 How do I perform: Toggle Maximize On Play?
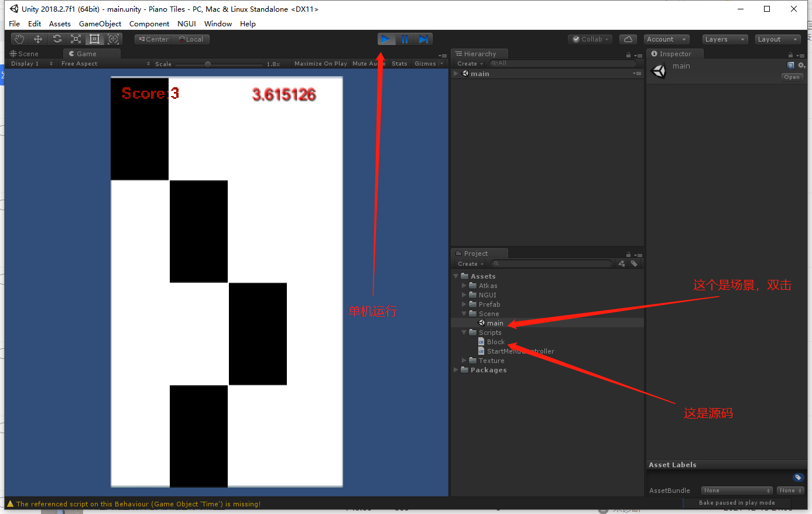coord(320,63)
